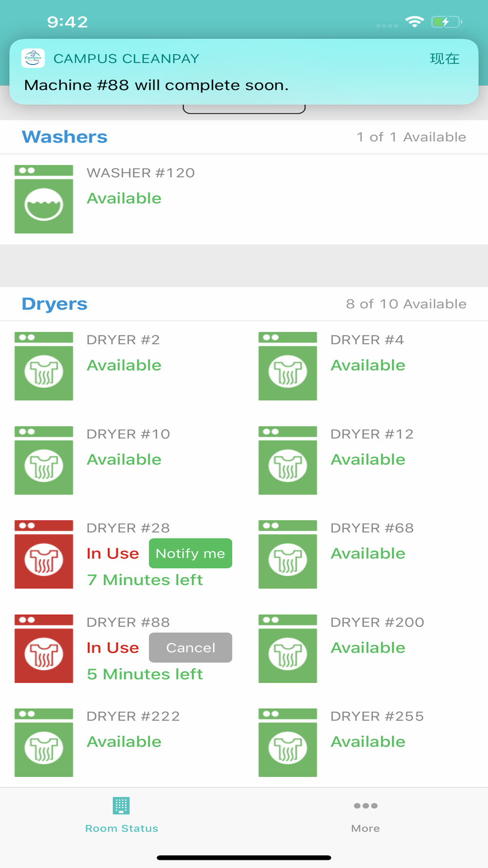The width and height of the screenshot is (488, 868).
Task: Open the More tab label
Action: click(366, 828)
